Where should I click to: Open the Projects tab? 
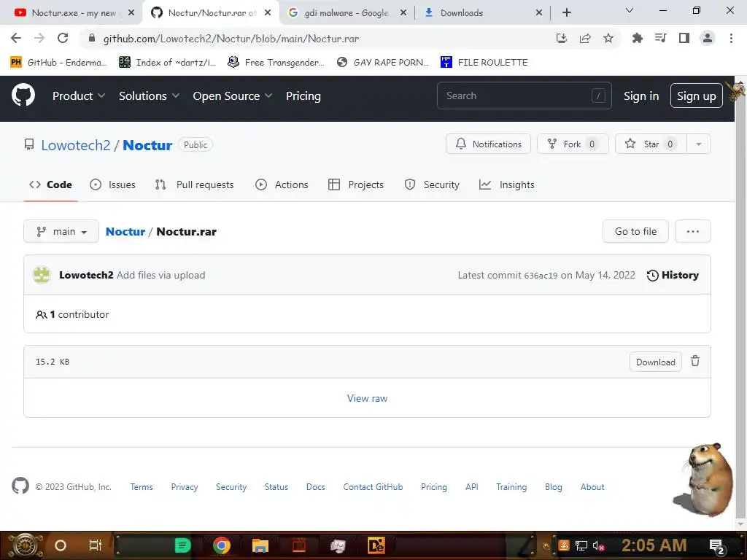(356, 184)
